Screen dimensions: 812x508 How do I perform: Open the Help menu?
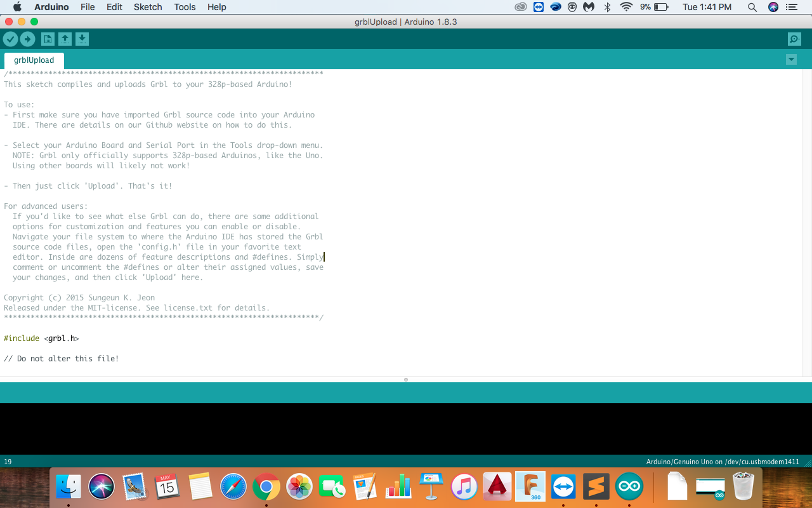[216, 7]
